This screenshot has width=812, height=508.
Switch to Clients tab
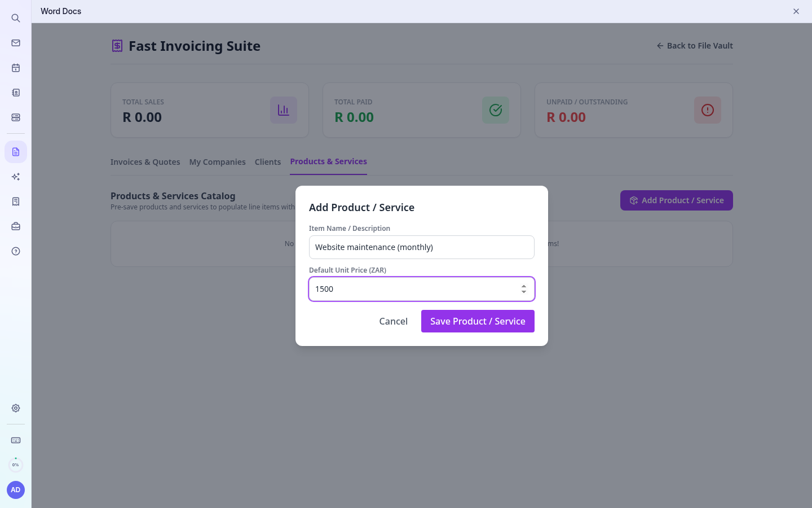[x=268, y=162]
